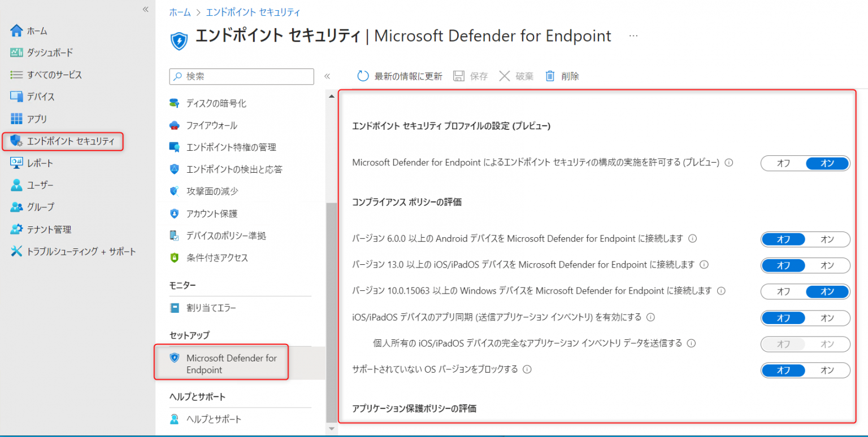This screenshot has width=868, height=437.
Task: Enable the Android 6.0.0 connection toggle
Action: click(x=827, y=239)
